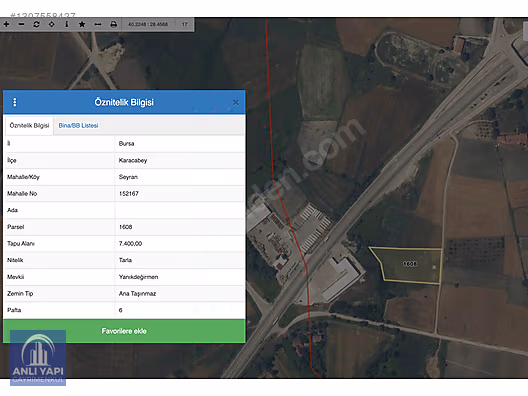Click the Favorilere ekle button
Screen dimensions: 528x396
(x=124, y=331)
